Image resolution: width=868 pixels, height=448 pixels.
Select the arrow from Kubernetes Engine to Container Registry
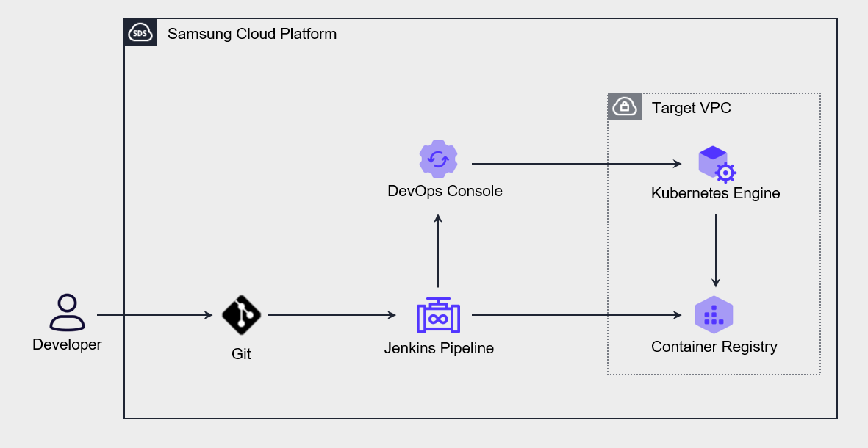[x=716, y=250]
